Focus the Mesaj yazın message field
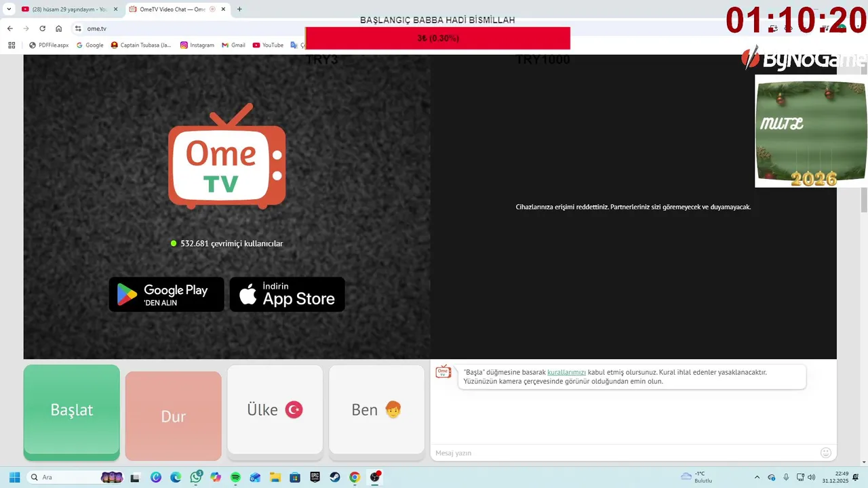The image size is (868, 488). pyautogui.click(x=624, y=453)
